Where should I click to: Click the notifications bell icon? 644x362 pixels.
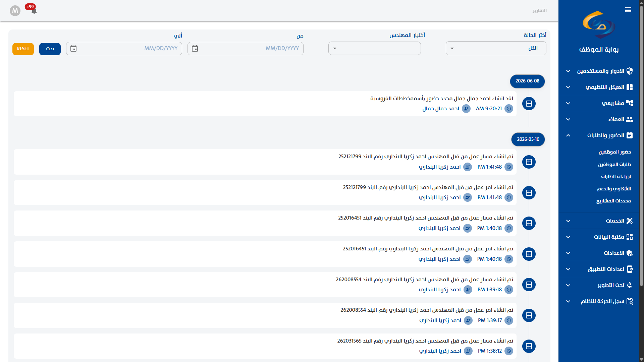tap(34, 11)
